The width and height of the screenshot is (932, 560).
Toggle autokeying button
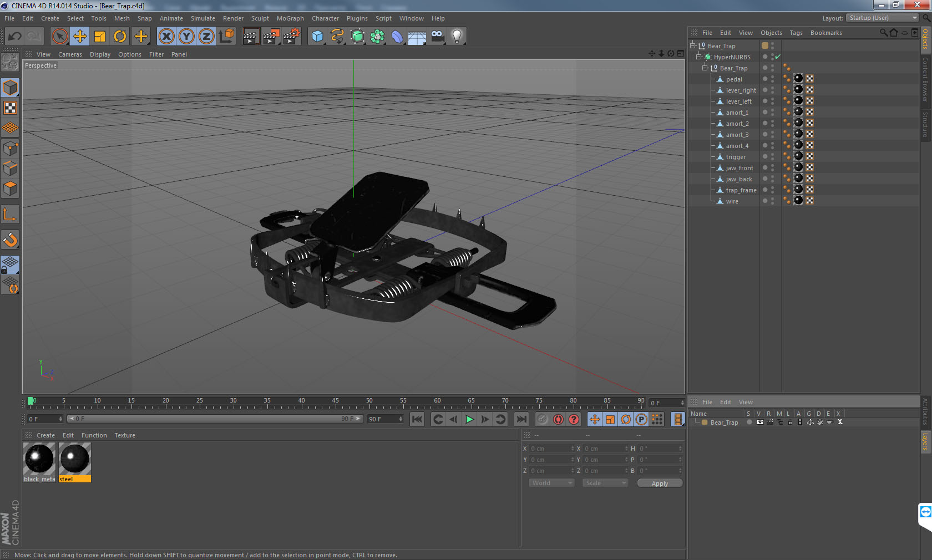(558, 419)
